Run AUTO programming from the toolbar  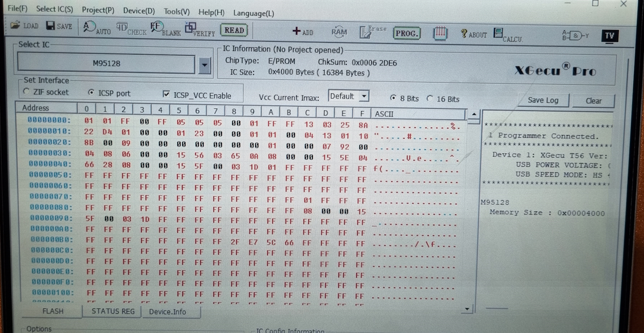[97, 28]
